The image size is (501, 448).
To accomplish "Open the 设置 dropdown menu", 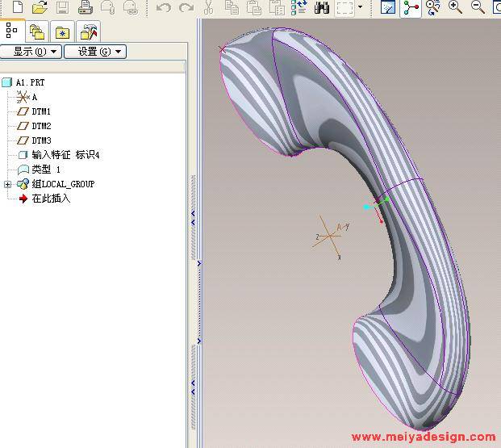I will pyautogui.click(x=94, y=52).
